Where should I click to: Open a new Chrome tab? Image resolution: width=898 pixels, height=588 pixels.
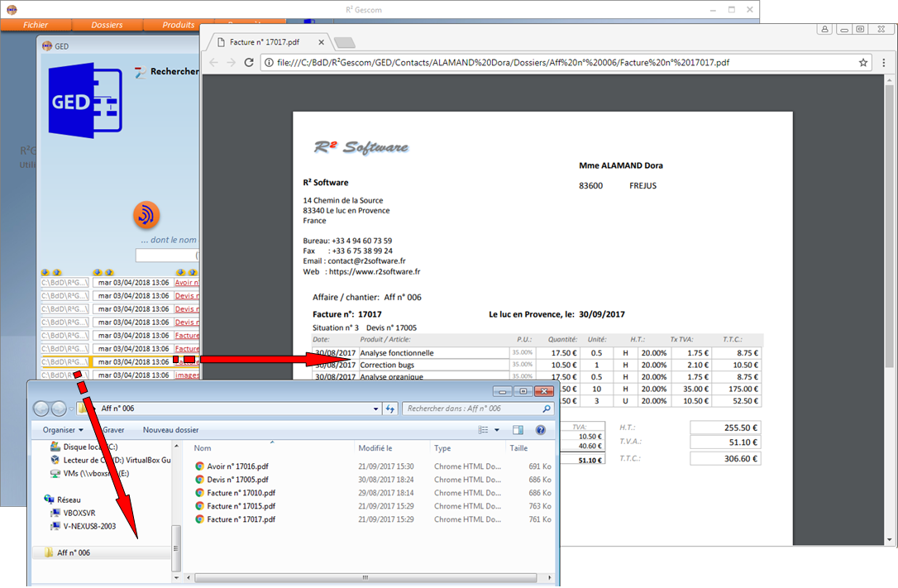[344, 42]
